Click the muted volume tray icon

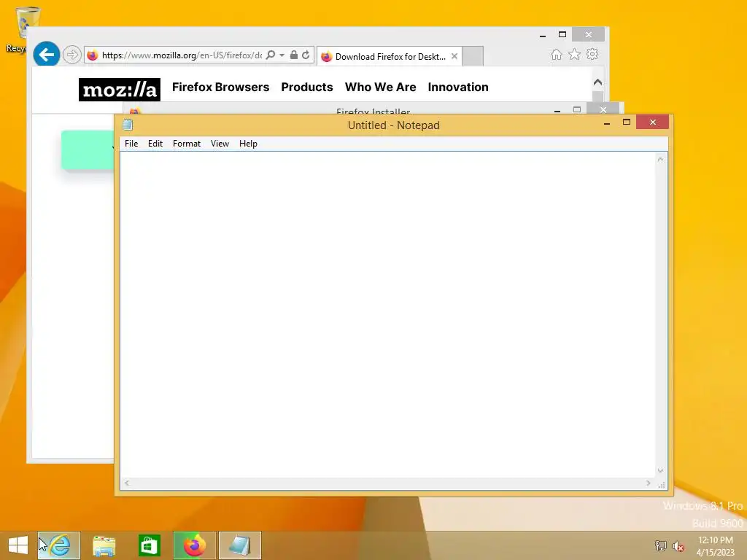point(678,545)
